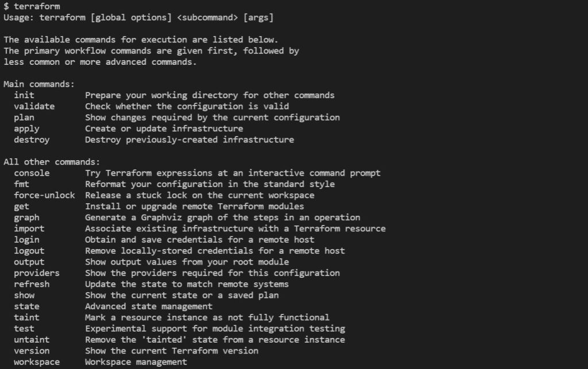Click the 'graph' command name

(27, 217)
